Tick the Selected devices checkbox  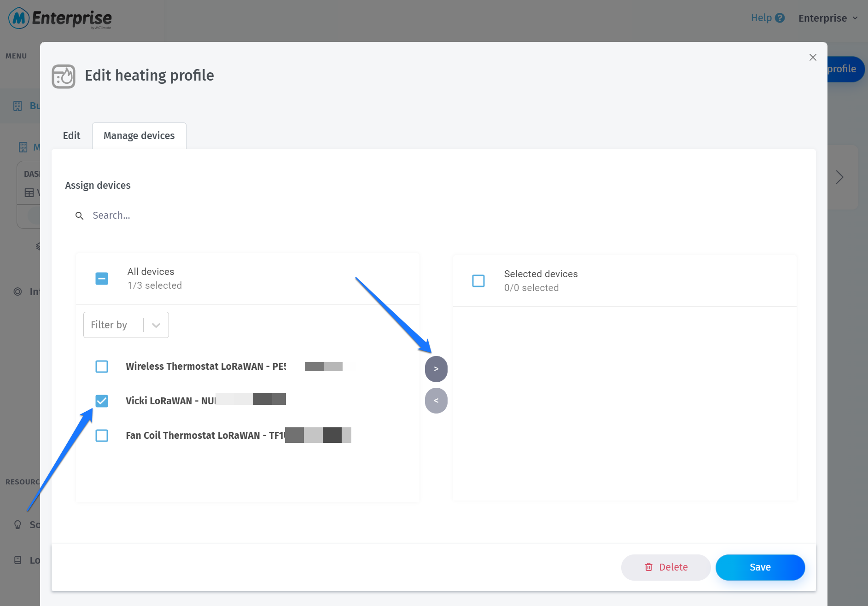coord(478,281)
